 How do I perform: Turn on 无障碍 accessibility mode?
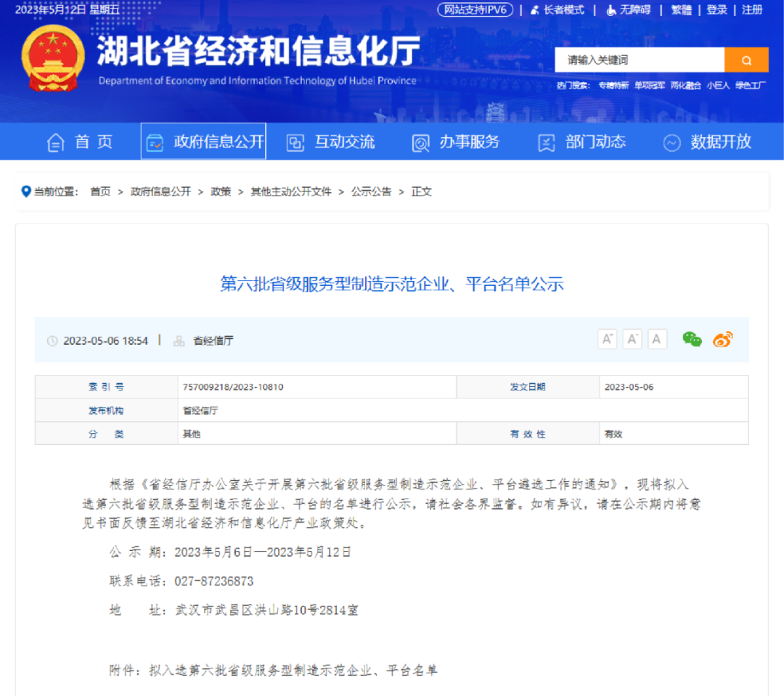[x=629, y=9]
